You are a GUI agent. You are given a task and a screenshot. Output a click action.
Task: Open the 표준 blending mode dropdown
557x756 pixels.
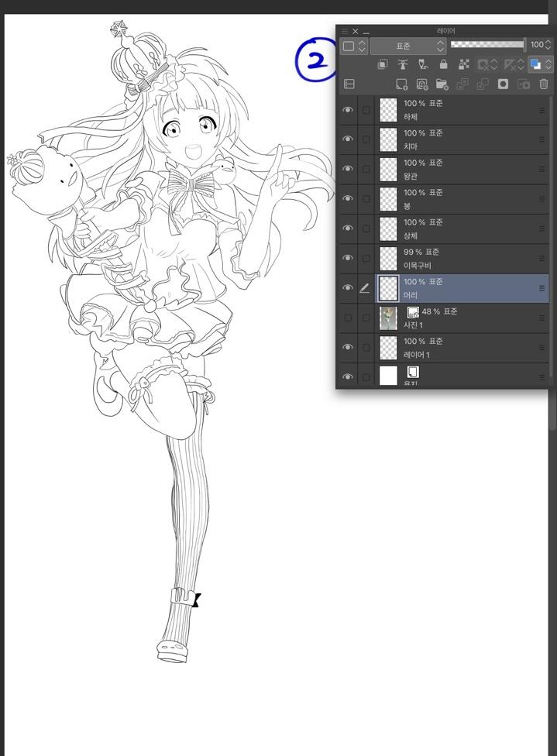(408, 46)
